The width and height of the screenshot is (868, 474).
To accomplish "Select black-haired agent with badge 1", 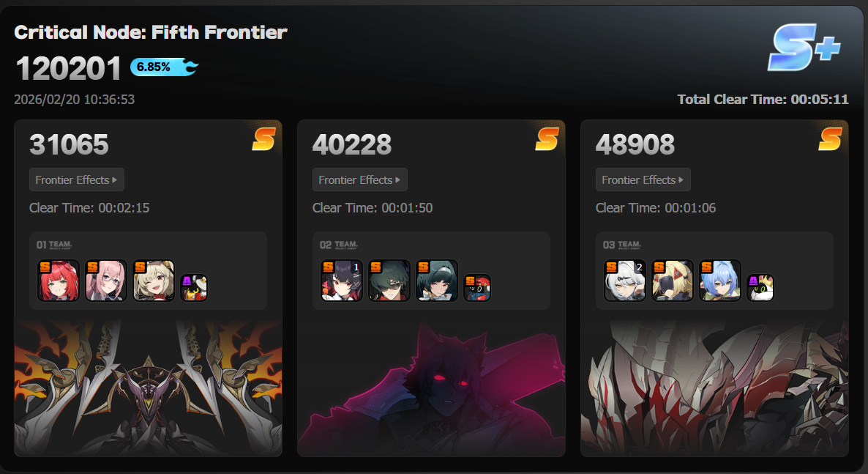I will click(x=342, y=281).
